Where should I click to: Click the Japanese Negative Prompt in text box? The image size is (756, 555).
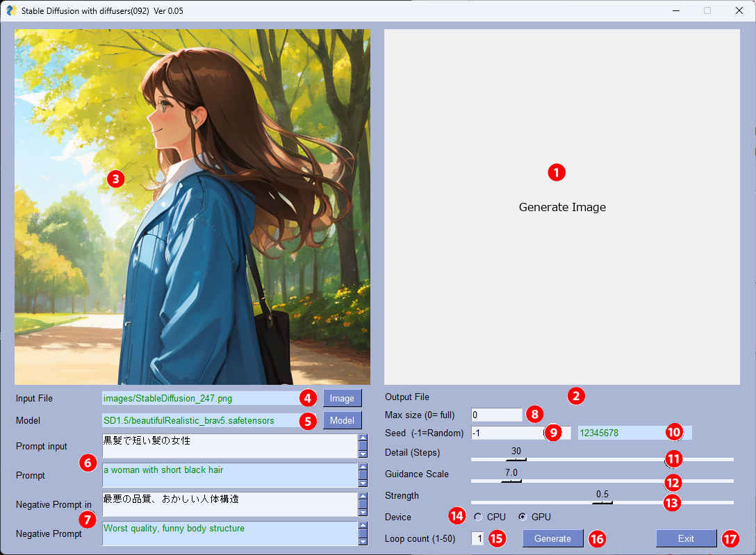coord(229,504)
